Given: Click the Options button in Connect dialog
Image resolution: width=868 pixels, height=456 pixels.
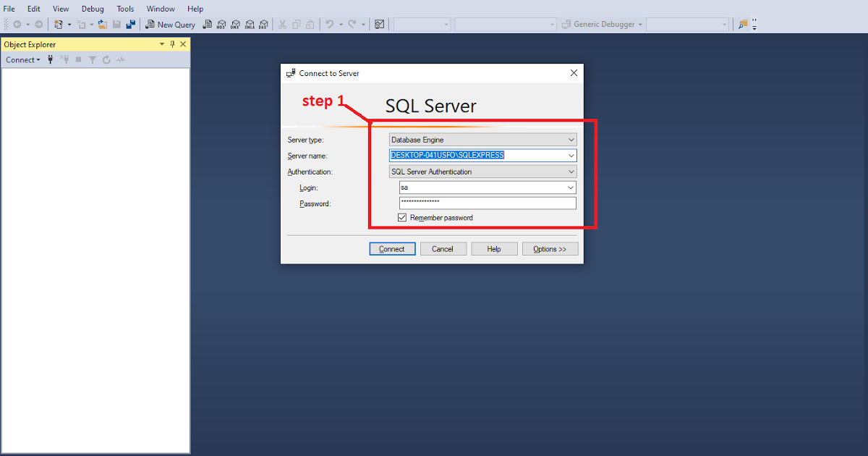Looking at the screenshot, I should tap(550, 248).
